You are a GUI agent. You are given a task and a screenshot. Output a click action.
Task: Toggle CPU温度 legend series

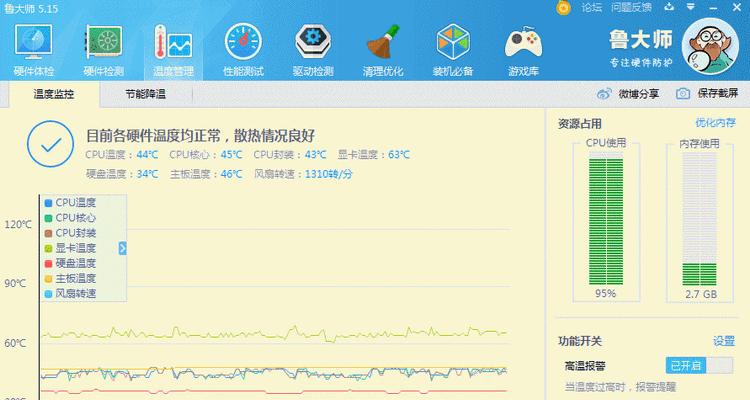coord(70,202)
